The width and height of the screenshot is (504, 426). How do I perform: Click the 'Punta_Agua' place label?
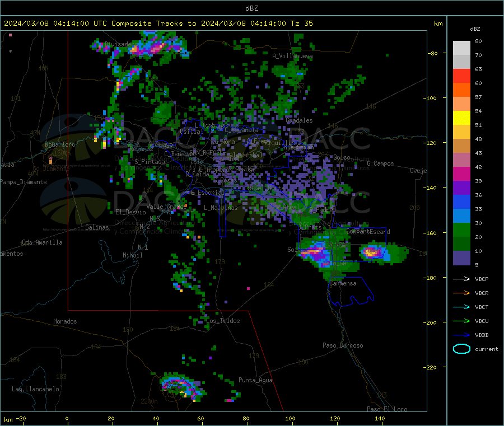255,380
